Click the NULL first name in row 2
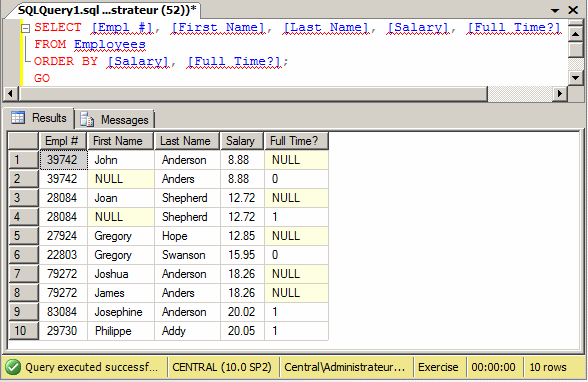This screenshot has height=382, width=588. 120,179
